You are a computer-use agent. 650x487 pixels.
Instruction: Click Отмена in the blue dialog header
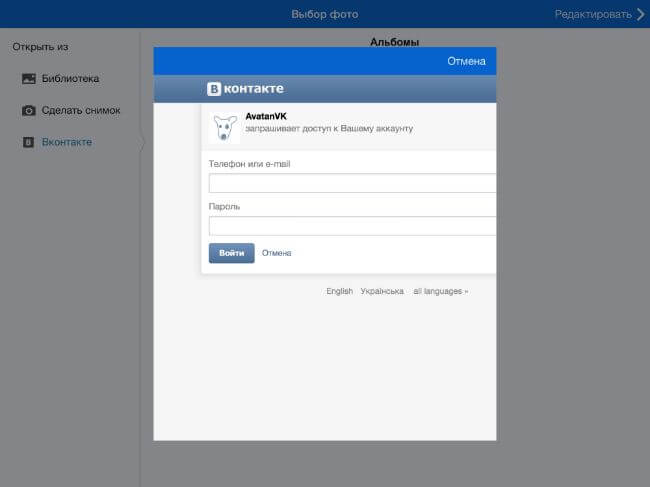pos(466,61)
